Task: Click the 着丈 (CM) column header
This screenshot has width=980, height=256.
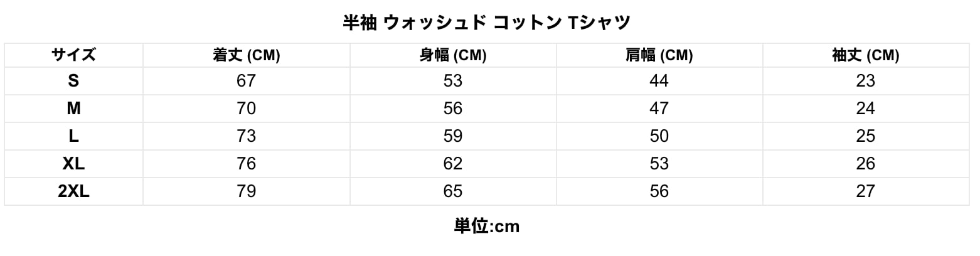Action: click(x=246, y=55)
